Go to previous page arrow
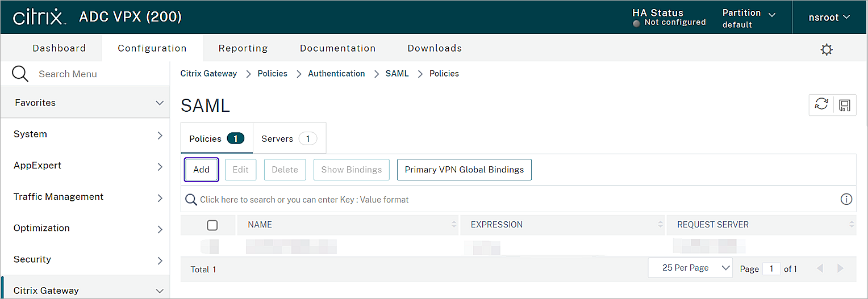The height and width of the screenshot is (299, 868). tap(819, 268)
